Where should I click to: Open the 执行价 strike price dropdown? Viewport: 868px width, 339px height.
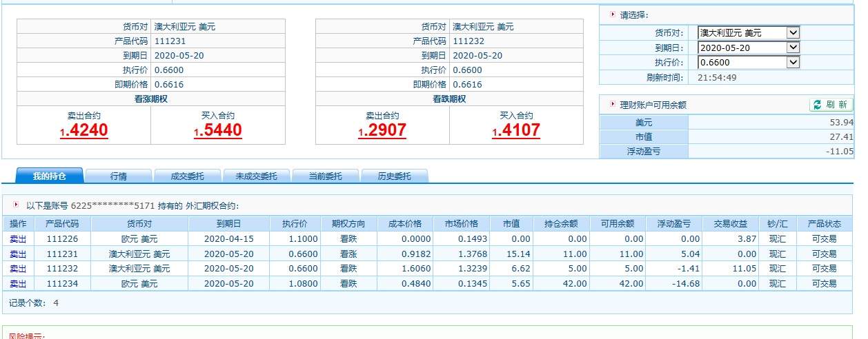(749, 63)
